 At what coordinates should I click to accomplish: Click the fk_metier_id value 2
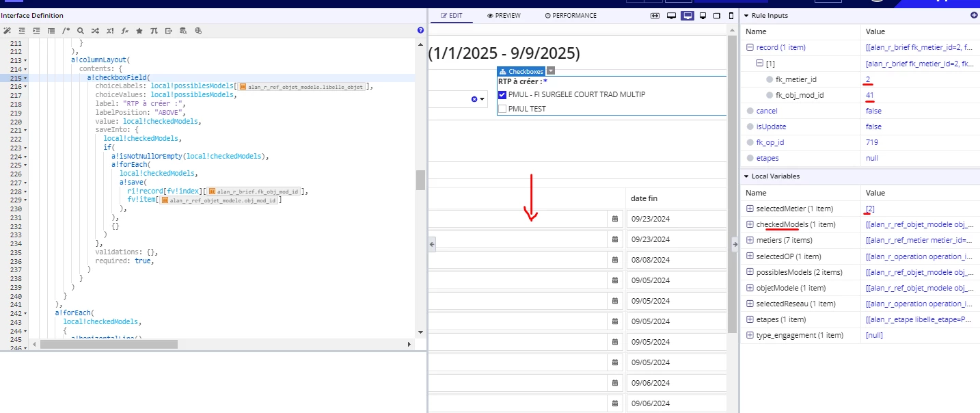coord(867,79)
